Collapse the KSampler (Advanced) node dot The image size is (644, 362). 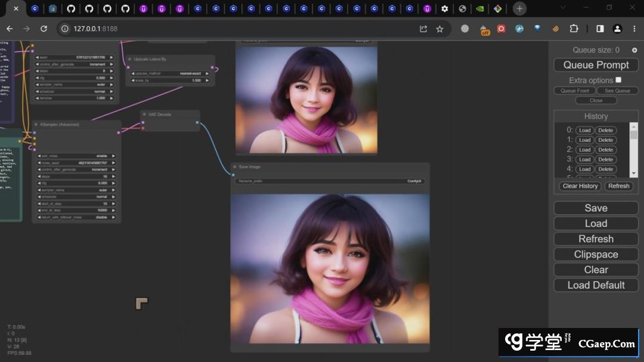(36, 125)
